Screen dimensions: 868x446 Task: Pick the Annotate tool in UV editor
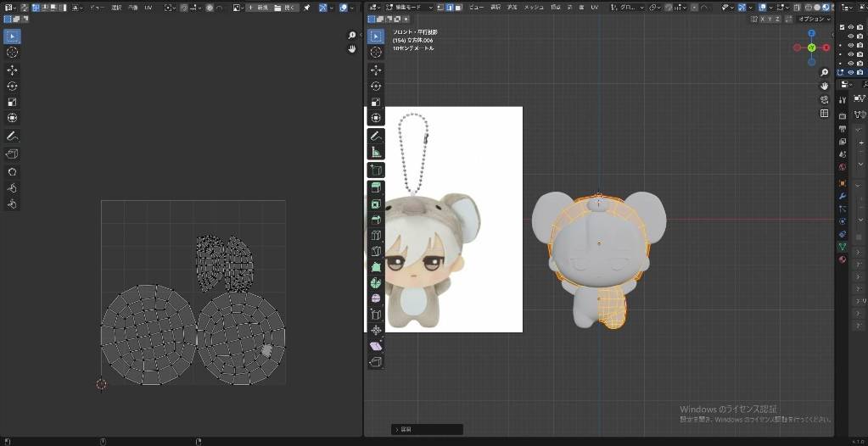[13, 136]
